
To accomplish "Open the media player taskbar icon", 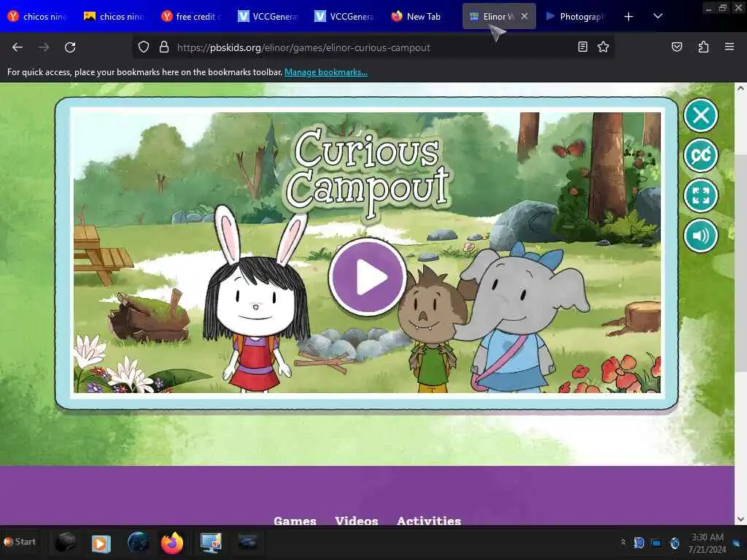I will (x=101, y=542).
